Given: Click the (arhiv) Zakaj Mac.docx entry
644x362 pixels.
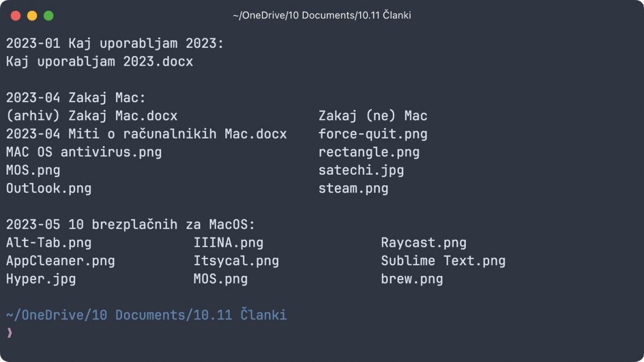Looking at the screenshot, I should 91,116.
